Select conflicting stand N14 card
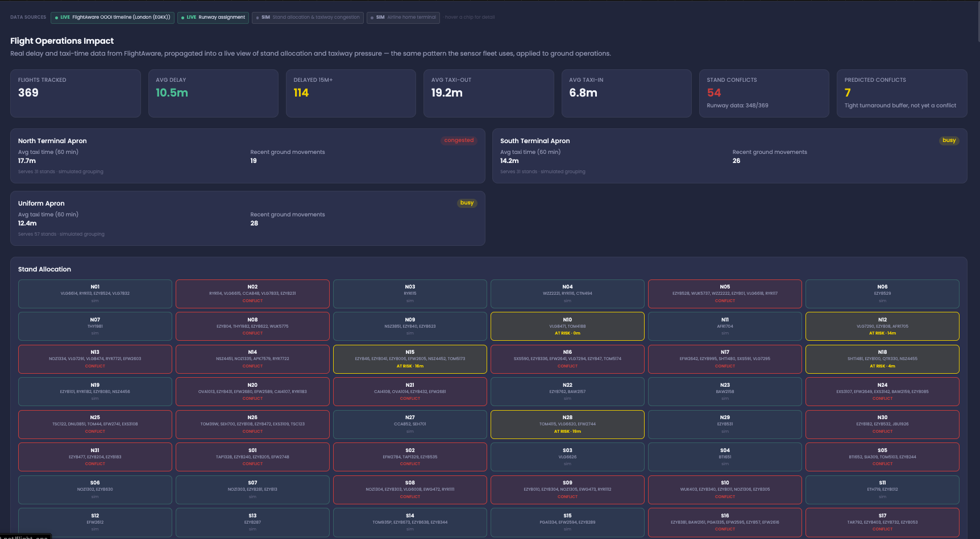980x539 pixels. pos(252,359)
